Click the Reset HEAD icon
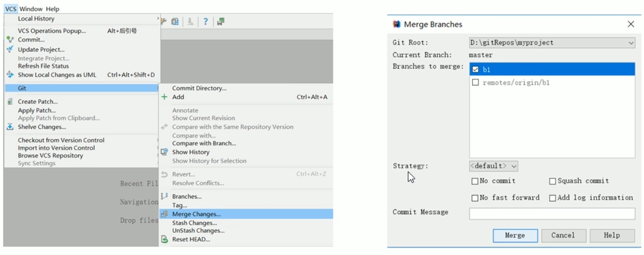This screenshot has width=644, height=255. [x=164, y=239]
